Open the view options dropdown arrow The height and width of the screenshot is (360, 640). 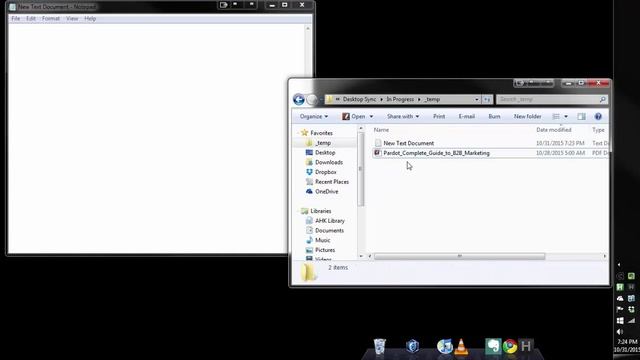566,116
